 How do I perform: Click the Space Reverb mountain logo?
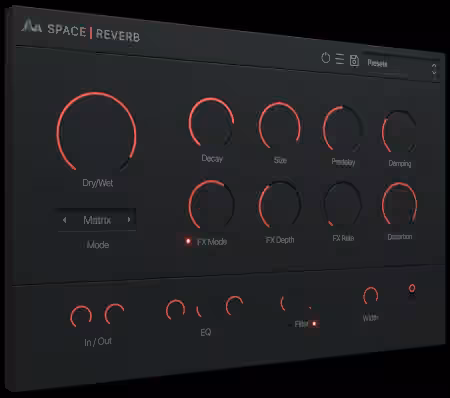tap(31, 26)
